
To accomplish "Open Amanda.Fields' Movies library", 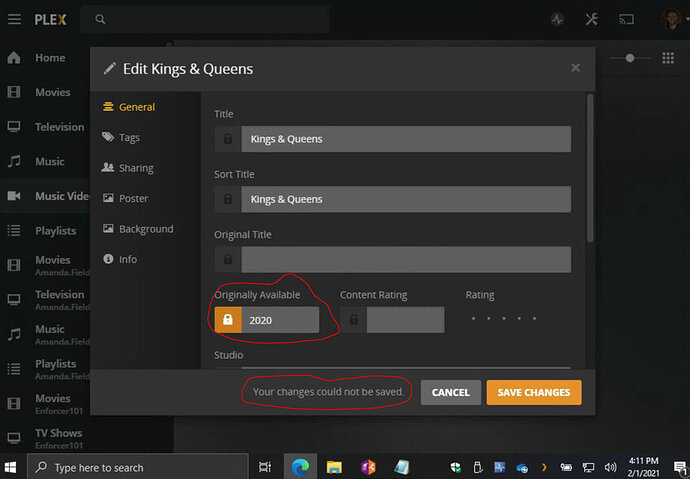I will (x=43, y=265).
